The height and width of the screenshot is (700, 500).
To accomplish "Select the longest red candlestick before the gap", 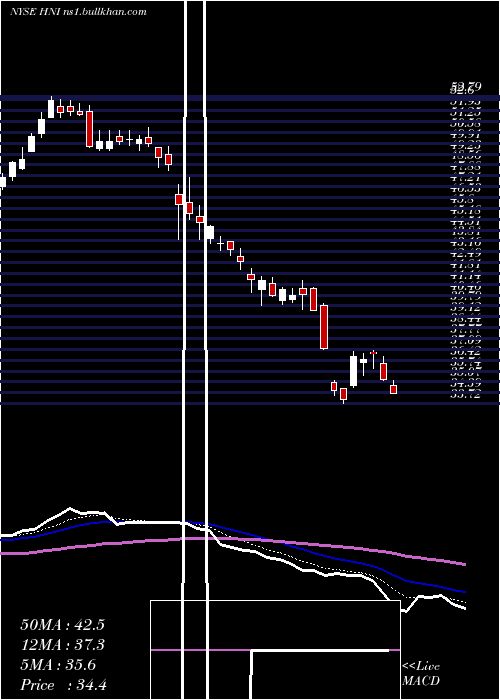I will click(x=324, y=327).
